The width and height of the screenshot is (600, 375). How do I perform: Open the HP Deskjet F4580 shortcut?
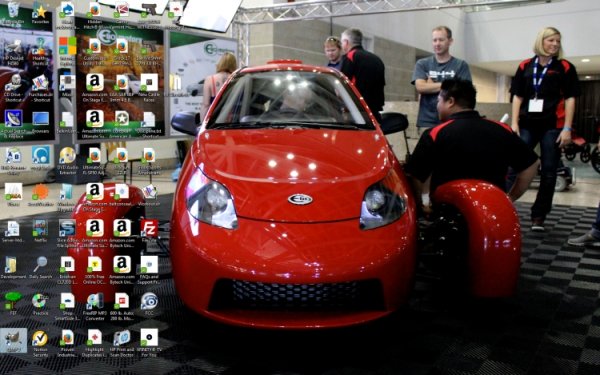[x=13, y=52]
